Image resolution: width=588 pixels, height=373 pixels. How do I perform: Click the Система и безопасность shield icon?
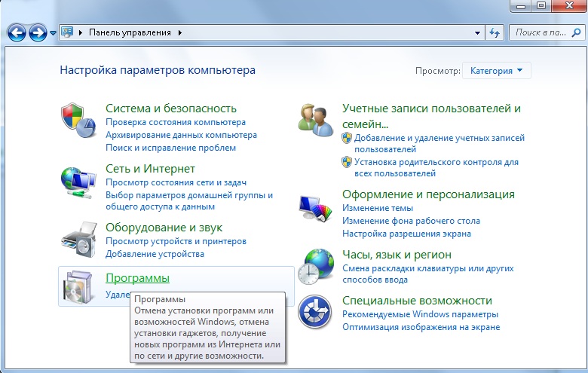click(78, 120)
